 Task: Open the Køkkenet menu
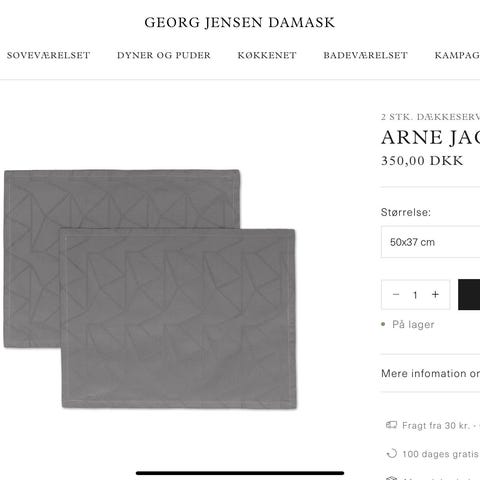[267, 55]
